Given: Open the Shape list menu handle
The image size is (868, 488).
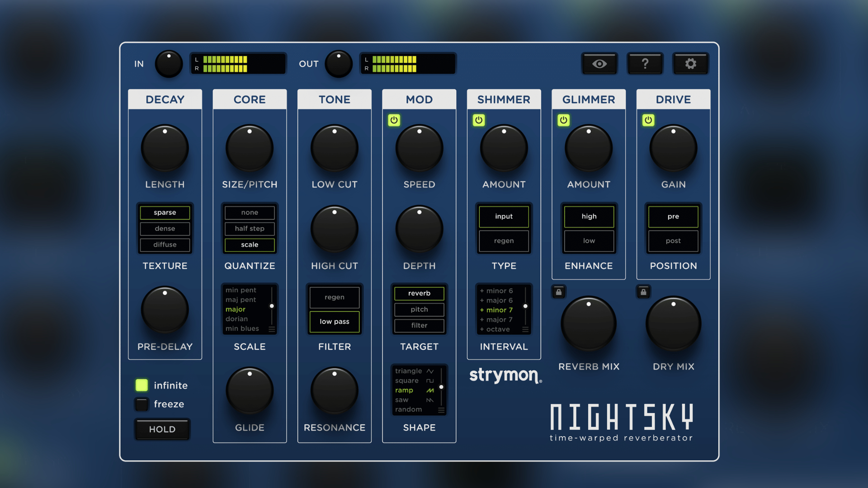Looking at the screenshot, I should [441, 410].
